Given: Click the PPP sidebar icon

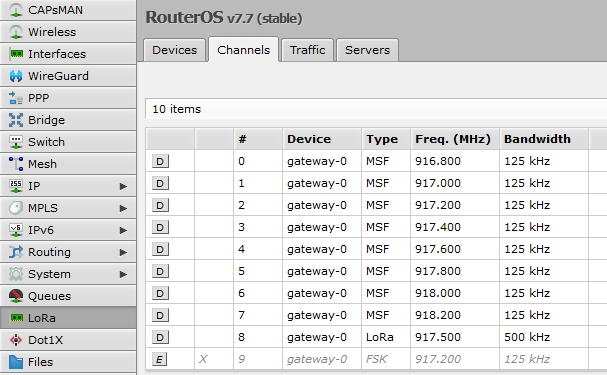Looking at the screenshot, I should [x=16, y=98].
